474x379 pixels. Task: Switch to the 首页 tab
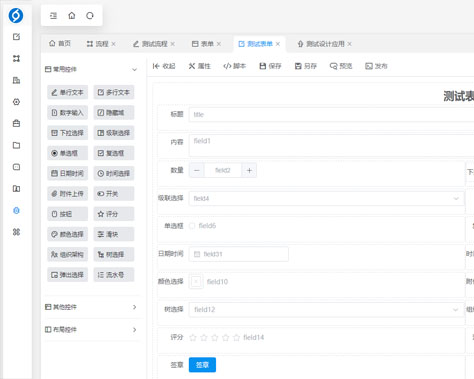click(x=60, y=44)
